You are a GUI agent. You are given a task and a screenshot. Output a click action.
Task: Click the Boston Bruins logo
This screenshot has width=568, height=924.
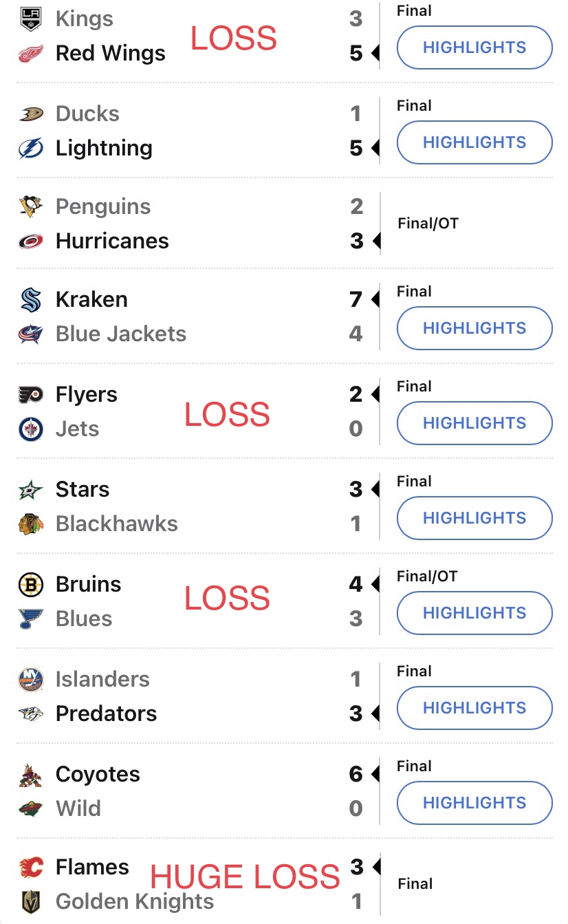click(31, 584)
